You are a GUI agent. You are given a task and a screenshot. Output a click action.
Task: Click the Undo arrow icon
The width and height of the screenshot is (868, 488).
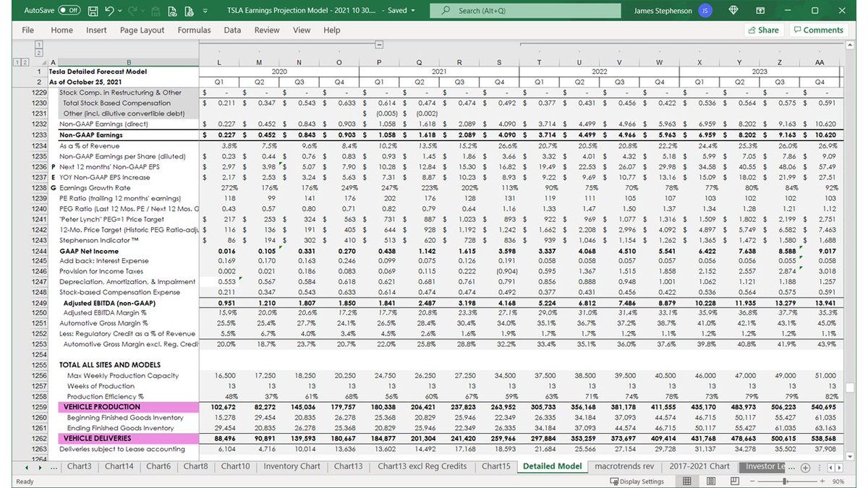coord(109,11)
